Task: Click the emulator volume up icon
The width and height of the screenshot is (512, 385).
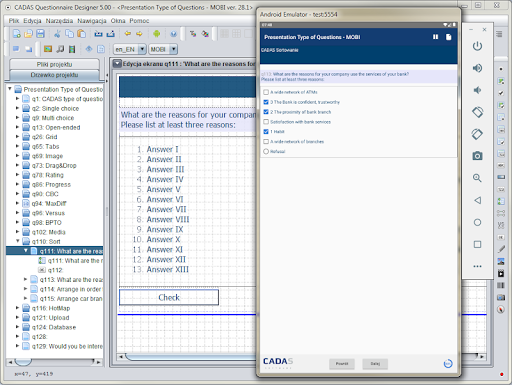Action: (477, 68)
